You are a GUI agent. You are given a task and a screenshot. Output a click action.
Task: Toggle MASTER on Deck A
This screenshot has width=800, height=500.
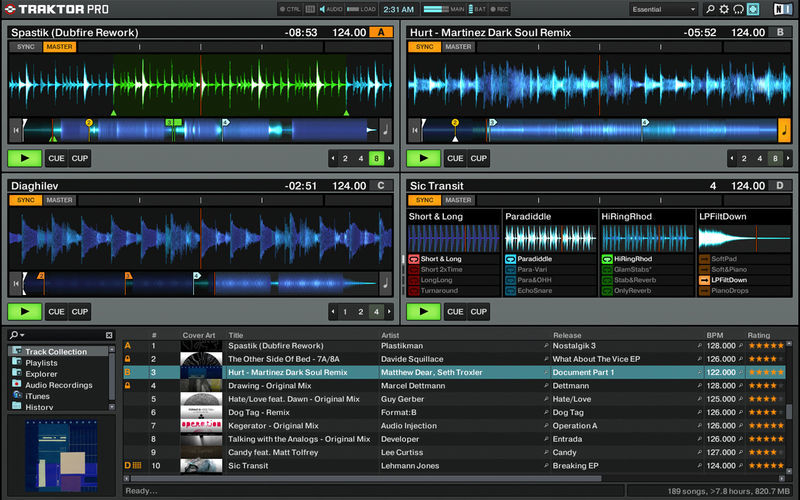click(x=60, y=47)
